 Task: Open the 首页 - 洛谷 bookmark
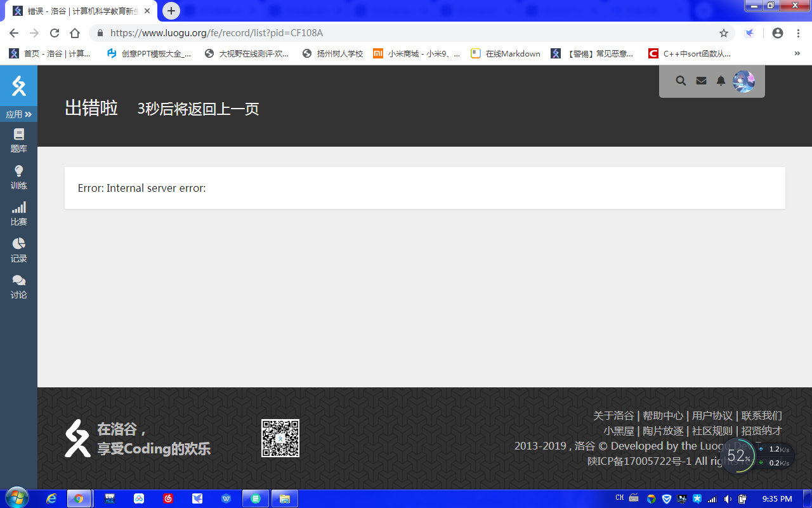point(50,54)
